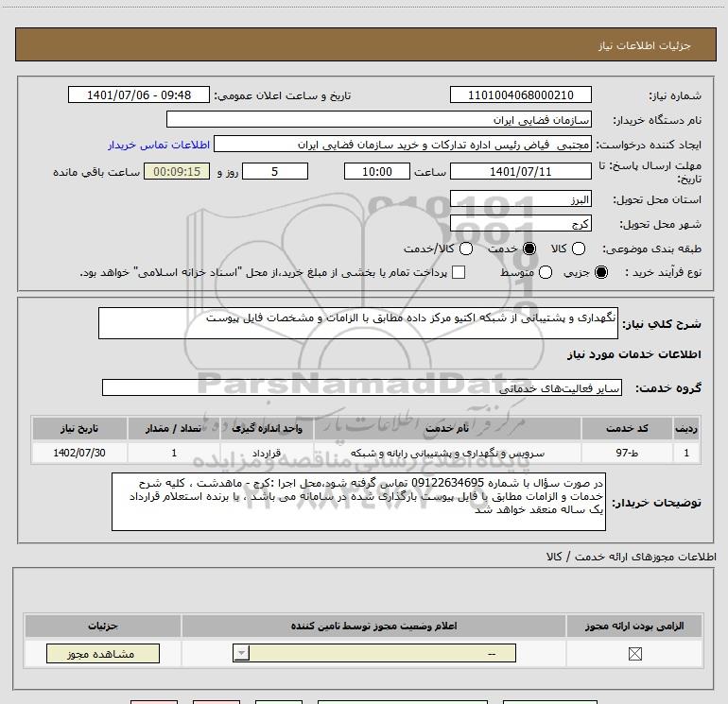Screen dimensions: 728x704
Task: Select the خدمت radio button
Action: (x=529, y=249)
